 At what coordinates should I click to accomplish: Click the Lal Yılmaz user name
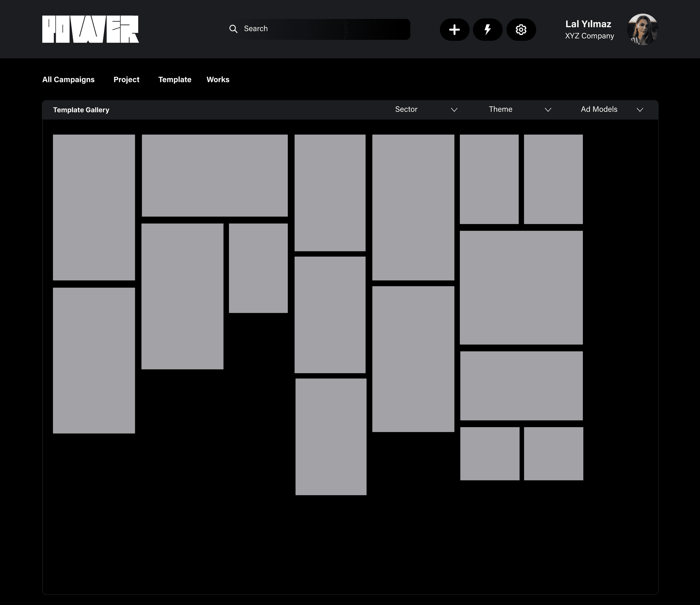[x=588, y=24]
